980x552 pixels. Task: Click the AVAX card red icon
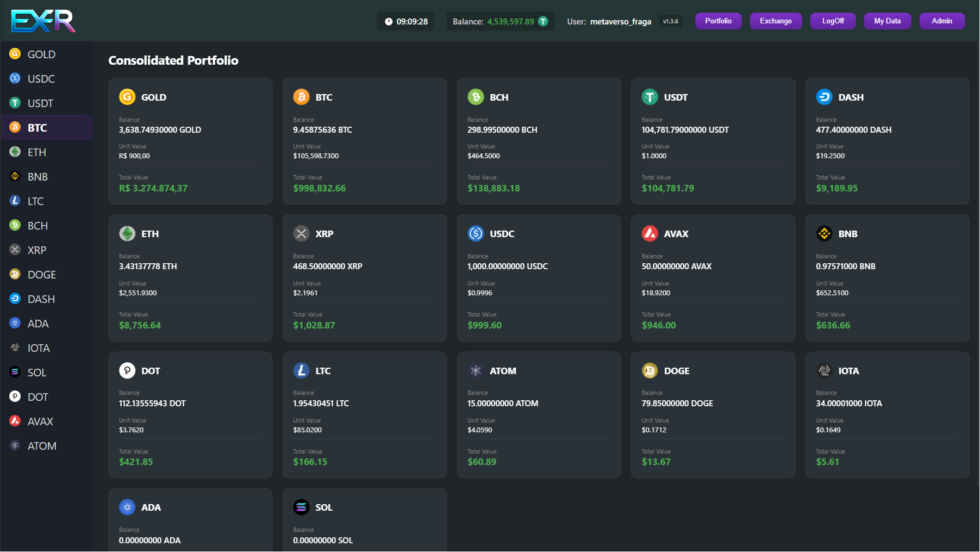pyautogui.click(x=650, y=233)
